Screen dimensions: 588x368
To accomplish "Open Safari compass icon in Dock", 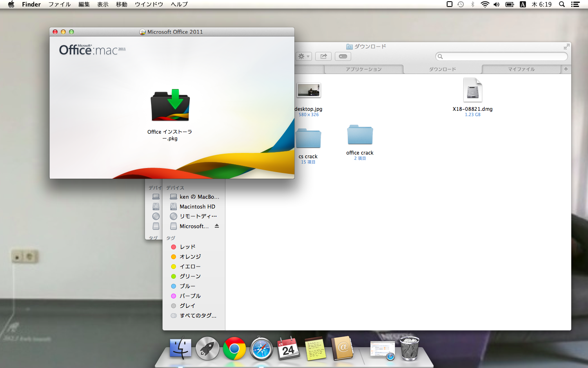I will [x=261, y=348].
